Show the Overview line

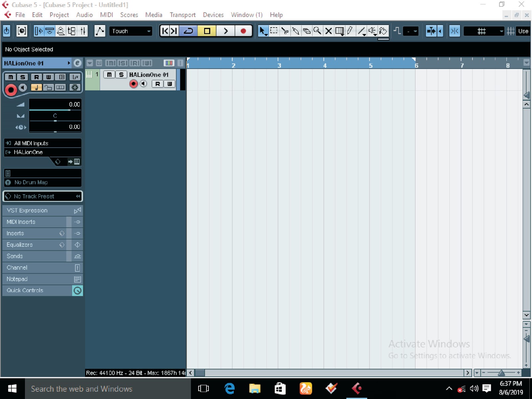[61, 31]
